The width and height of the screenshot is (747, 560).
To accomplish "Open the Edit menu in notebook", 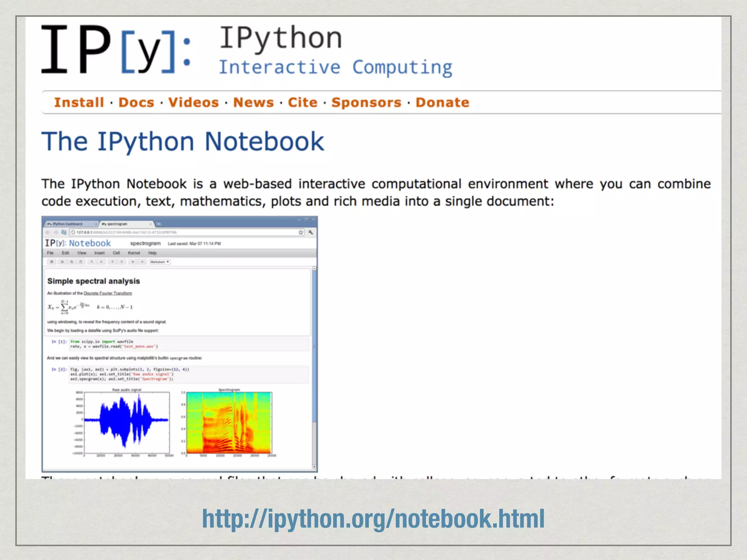I will pos(65,253).
